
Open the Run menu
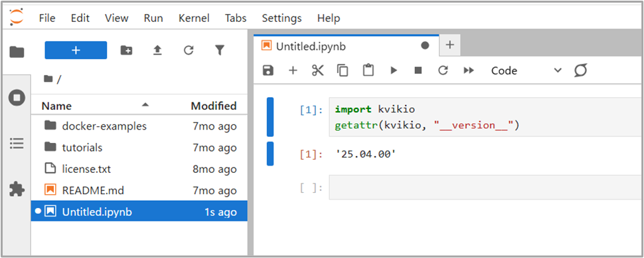[153, 18]
